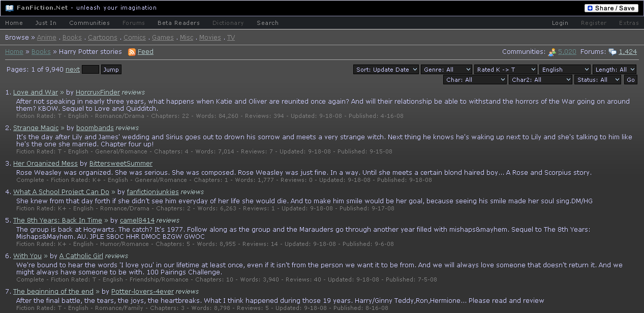This screenshot has width=644, height=313.
Task: Browse the Movies category
Action: click(x=210, y=38)
